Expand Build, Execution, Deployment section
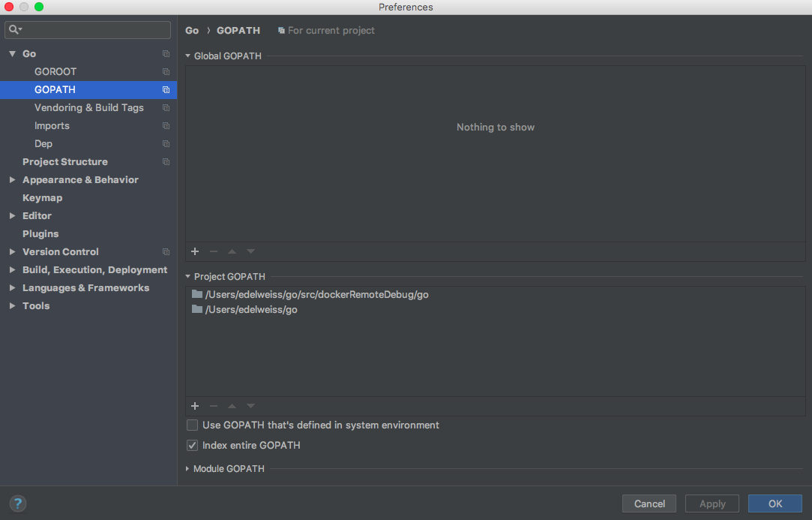812x520 pixels. pos(13,269)
